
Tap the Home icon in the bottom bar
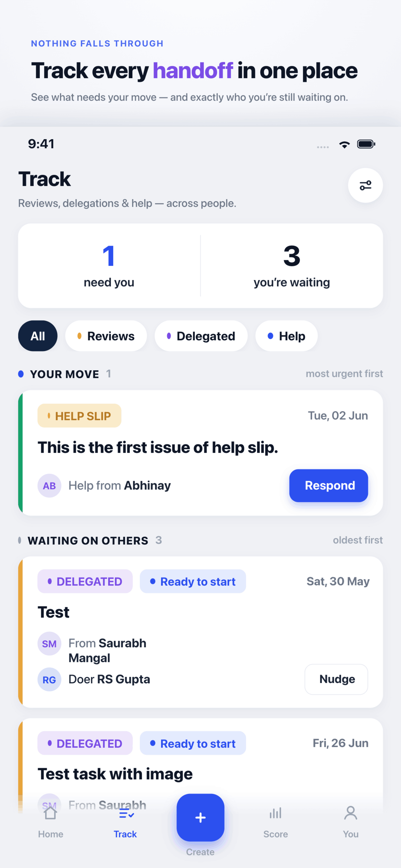click(51, 813)
